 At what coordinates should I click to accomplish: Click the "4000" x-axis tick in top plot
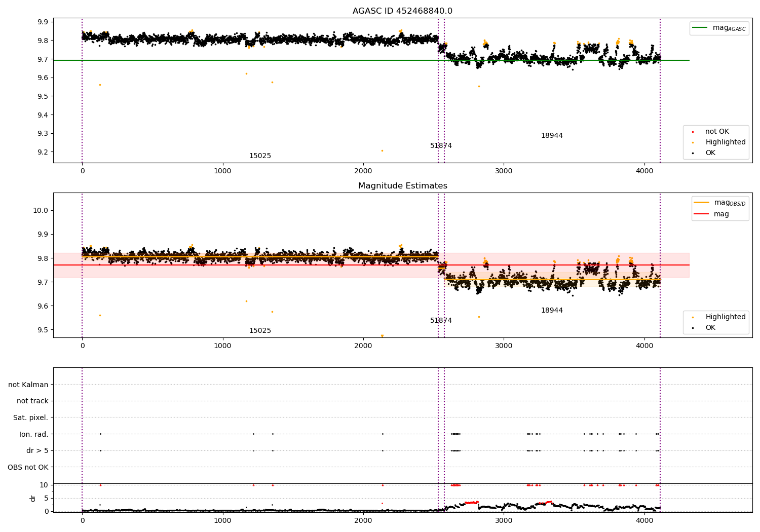click(x=644, y=171)
